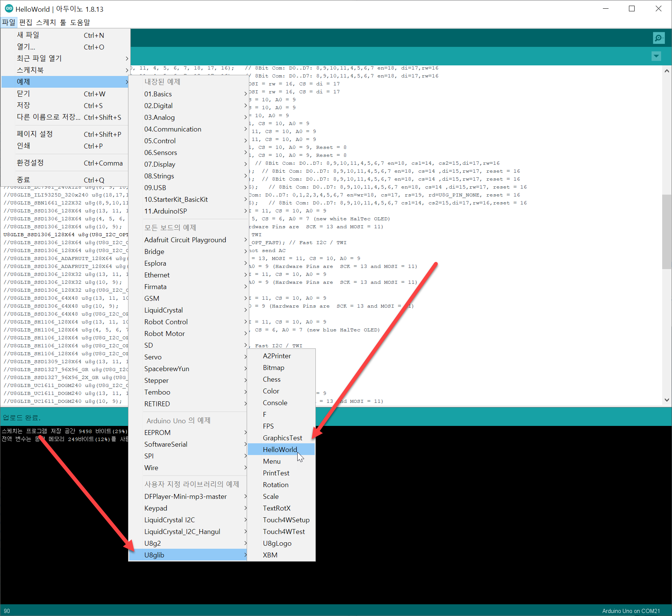Viewport: 672px width, 616px height.
Task: Expand SoftwareSerial examples
Action: coord(188,444)
